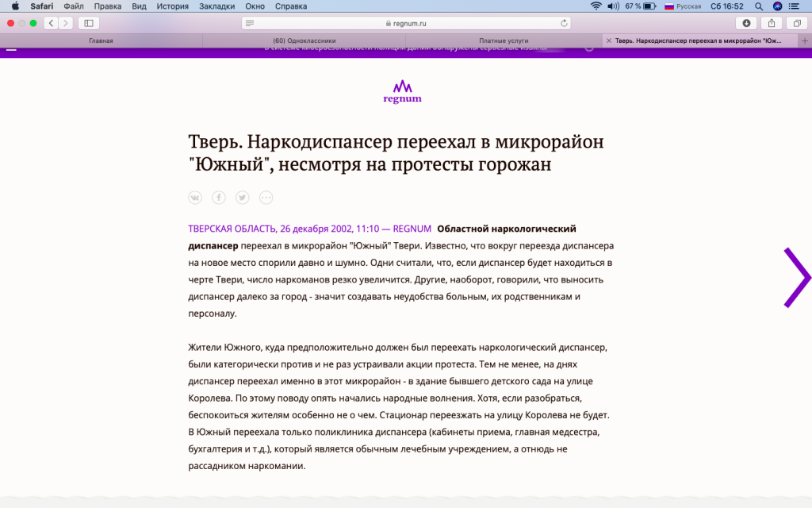Open more sharing options ellipsis icon
The width and height of the screenshot is (812, 508).
266,198
